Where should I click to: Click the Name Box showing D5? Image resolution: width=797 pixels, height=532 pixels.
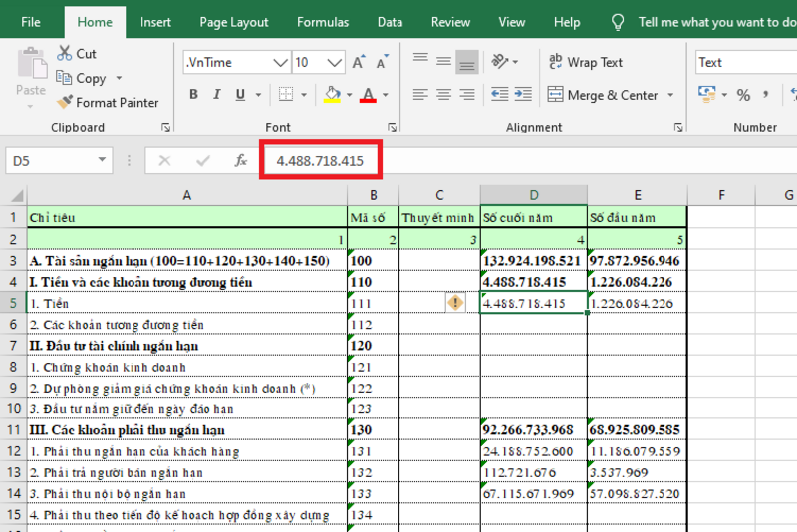(x=50, y=160)
